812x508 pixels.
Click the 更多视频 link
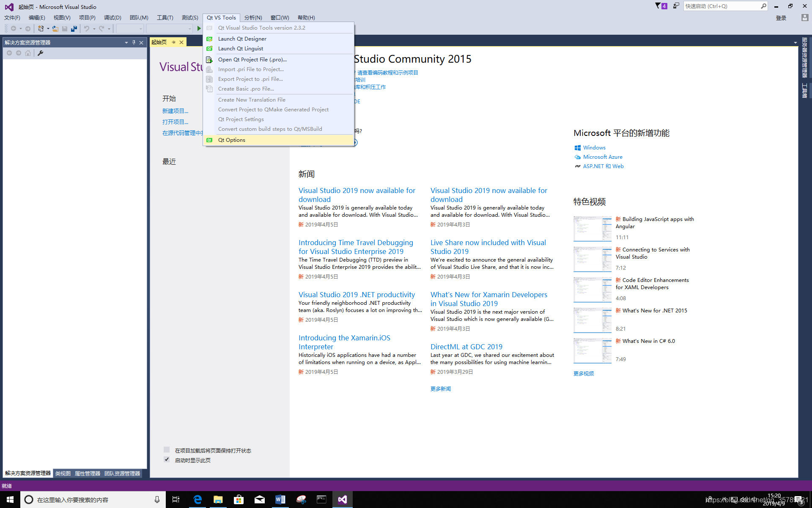coord(584,373)
